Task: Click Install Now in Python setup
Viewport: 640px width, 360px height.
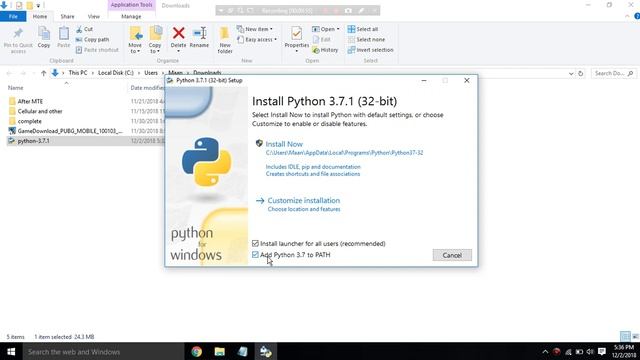Action: pos(284,144)
